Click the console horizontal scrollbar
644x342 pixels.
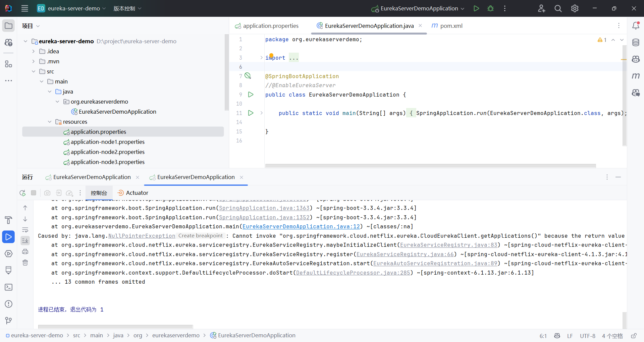[116, 327]
